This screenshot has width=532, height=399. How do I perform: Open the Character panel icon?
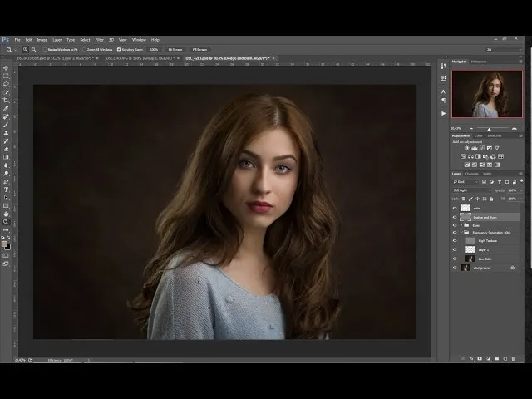[443, 91]
